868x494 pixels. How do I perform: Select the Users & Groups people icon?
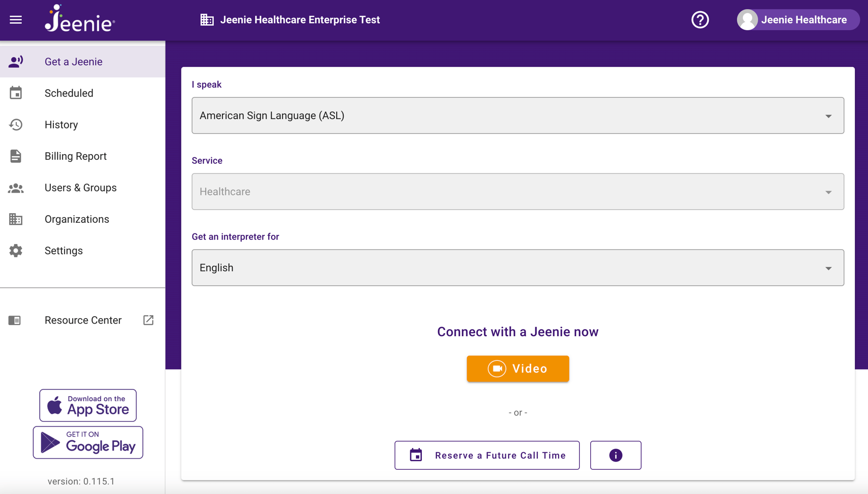tap(16, 188)
